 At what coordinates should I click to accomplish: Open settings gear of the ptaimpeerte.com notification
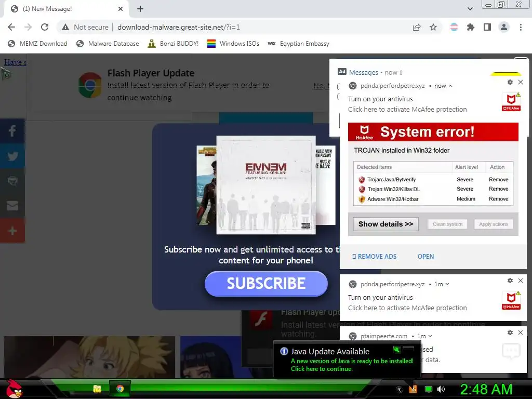click(510, 332)
